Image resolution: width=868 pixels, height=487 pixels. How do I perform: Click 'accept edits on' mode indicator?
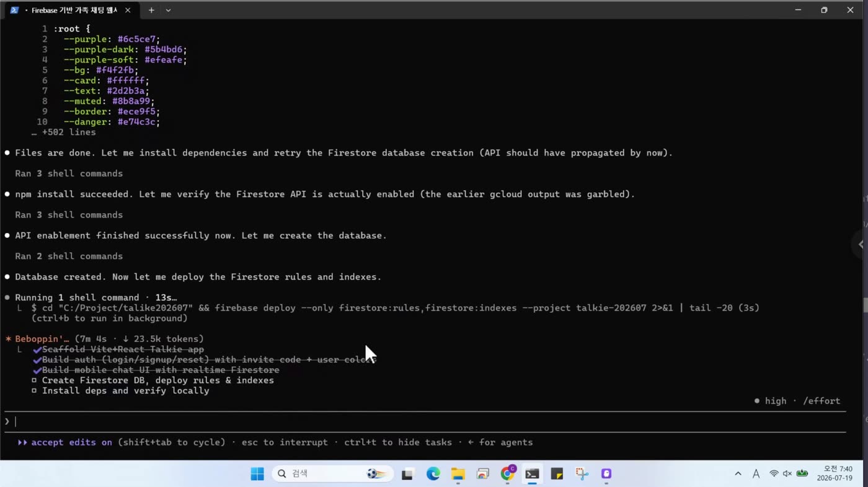pyautogui.click(x=65, y=442)
